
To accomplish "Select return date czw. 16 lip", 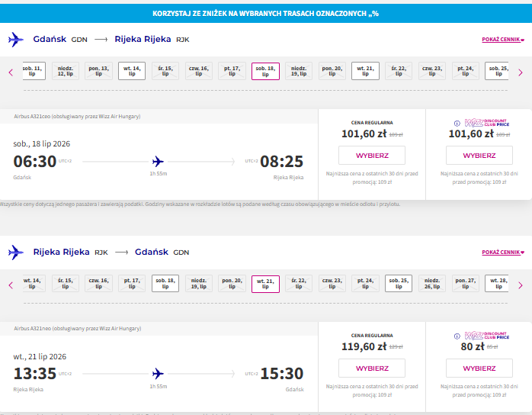I will tap(98, 284).
